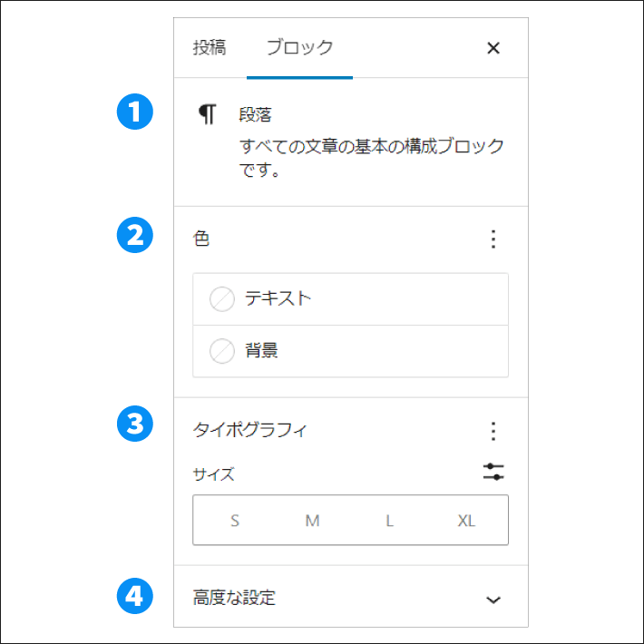Click the 背景 color label

[261, 351]
